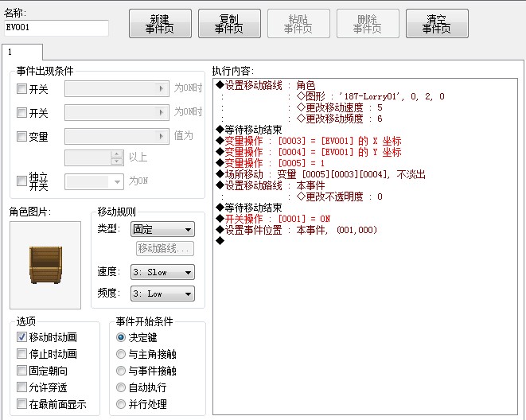The height and width of the screenshot is (420, 526).
Task: Click the 复制事件页 button
Action: [229, 23]
